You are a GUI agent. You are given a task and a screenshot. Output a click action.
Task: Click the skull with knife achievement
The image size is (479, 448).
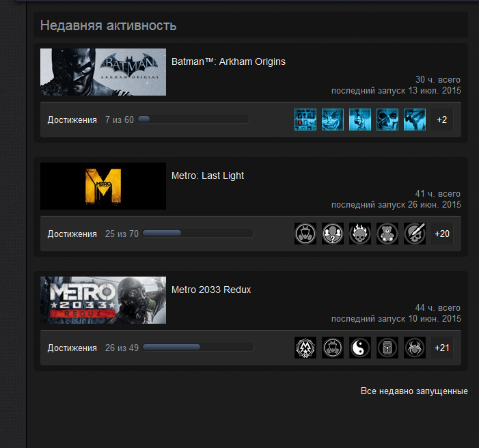pyautogui.click(x=415, y=234)
